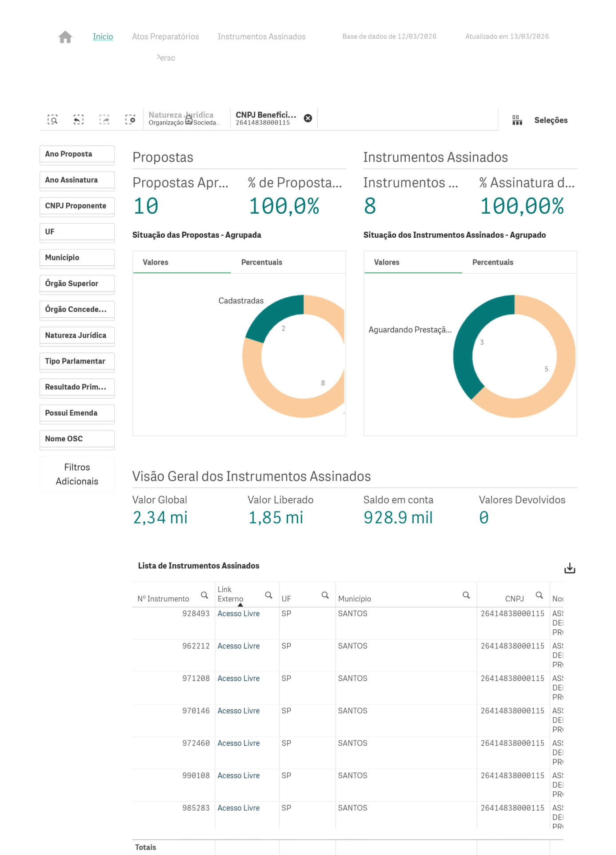Screen dimensions: 616x855
Task: Switch Propostas chart to Percentuais tab
Action: pos(261,262)
